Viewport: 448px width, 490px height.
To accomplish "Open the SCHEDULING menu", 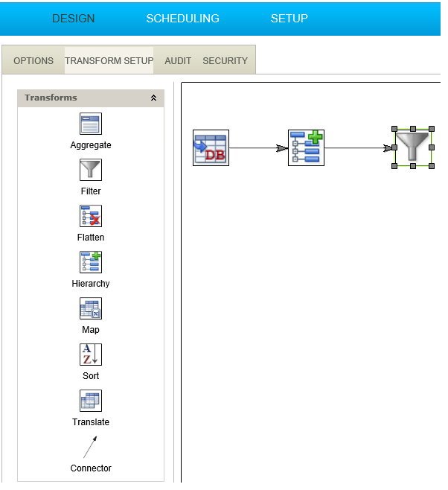I will click(182, 19).
